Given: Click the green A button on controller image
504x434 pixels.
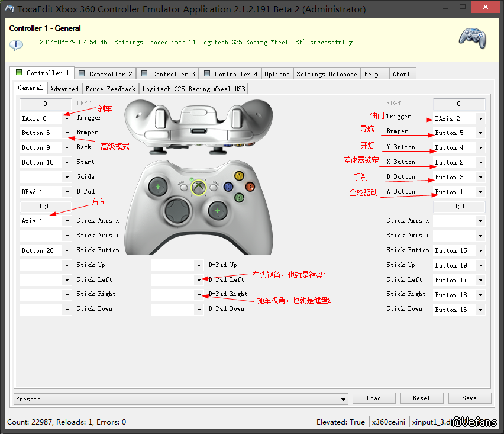Looking at the screenshot, I should [239, 197].
